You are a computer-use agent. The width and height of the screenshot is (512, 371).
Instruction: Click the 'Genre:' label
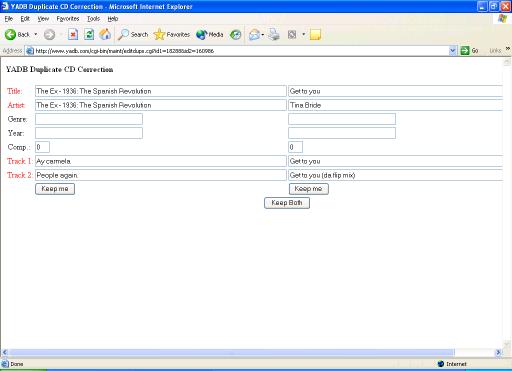17,119
